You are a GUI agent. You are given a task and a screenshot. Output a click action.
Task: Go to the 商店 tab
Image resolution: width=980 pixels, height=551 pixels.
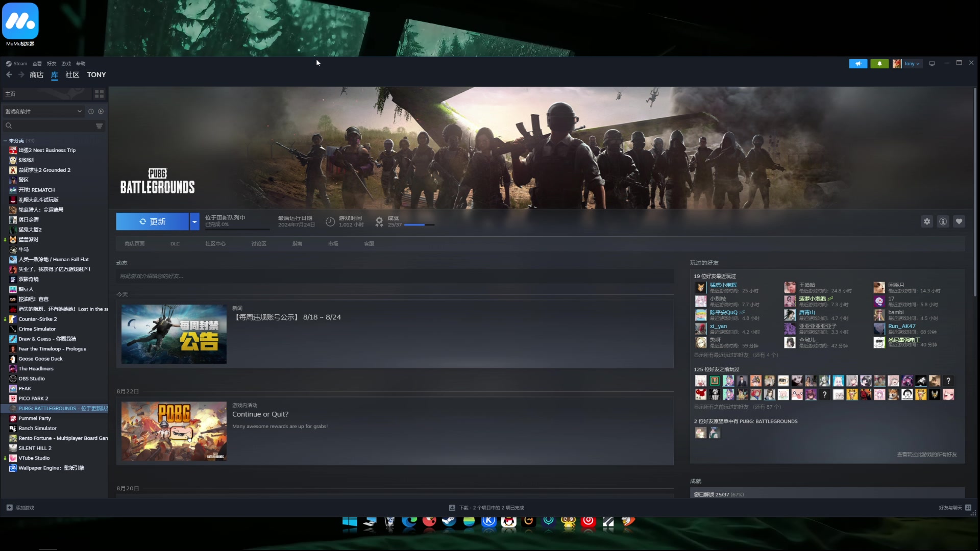click(36, 74)
